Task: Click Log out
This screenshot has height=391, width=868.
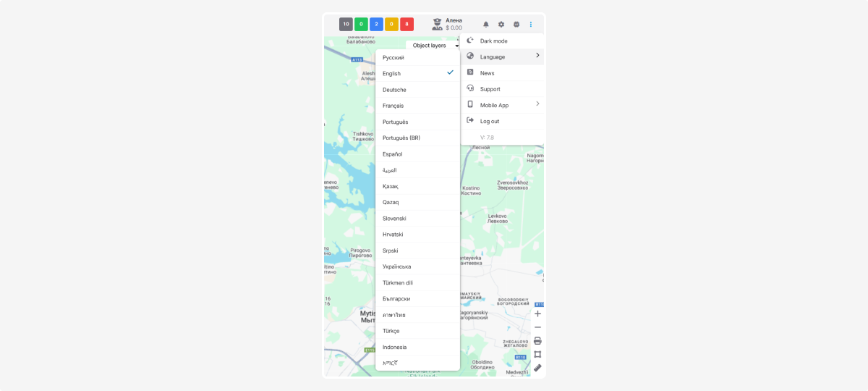Action: [x=490, y=121]
